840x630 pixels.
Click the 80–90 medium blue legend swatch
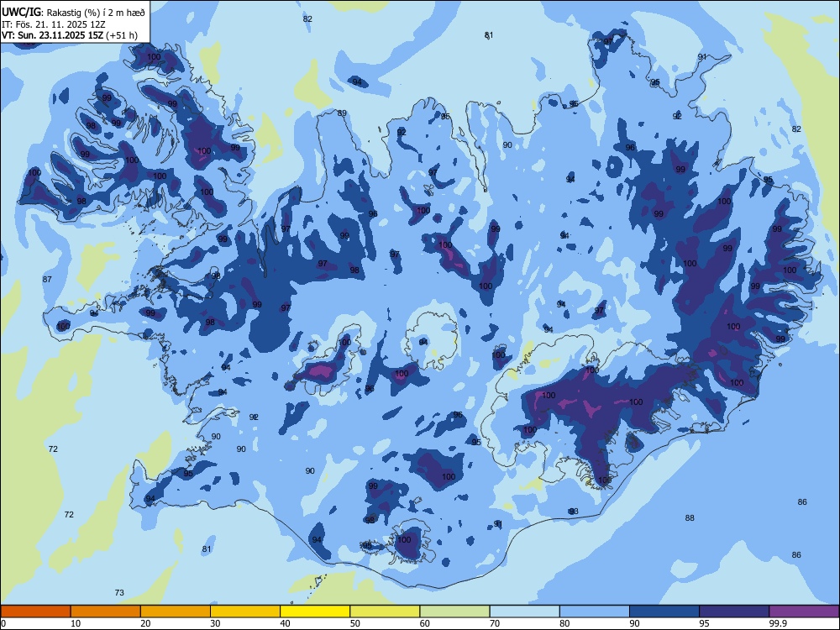coord(595,612)
